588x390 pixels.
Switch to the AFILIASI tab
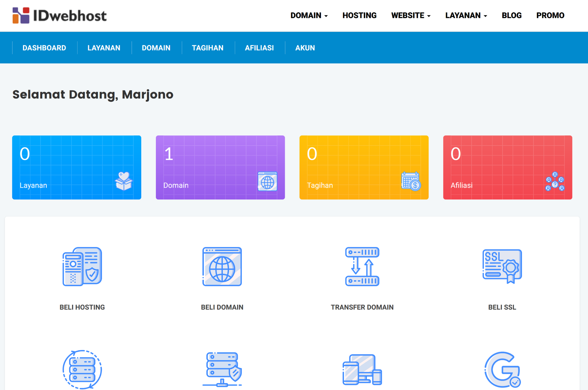tap(259, 48)
